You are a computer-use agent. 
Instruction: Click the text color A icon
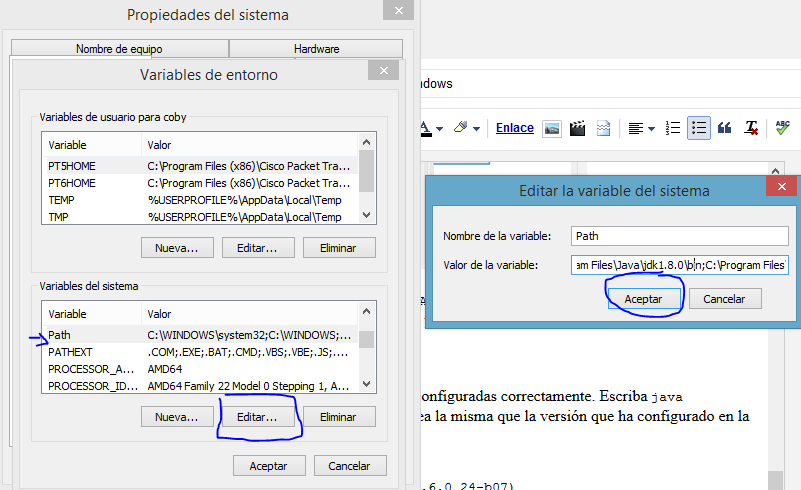426,128
